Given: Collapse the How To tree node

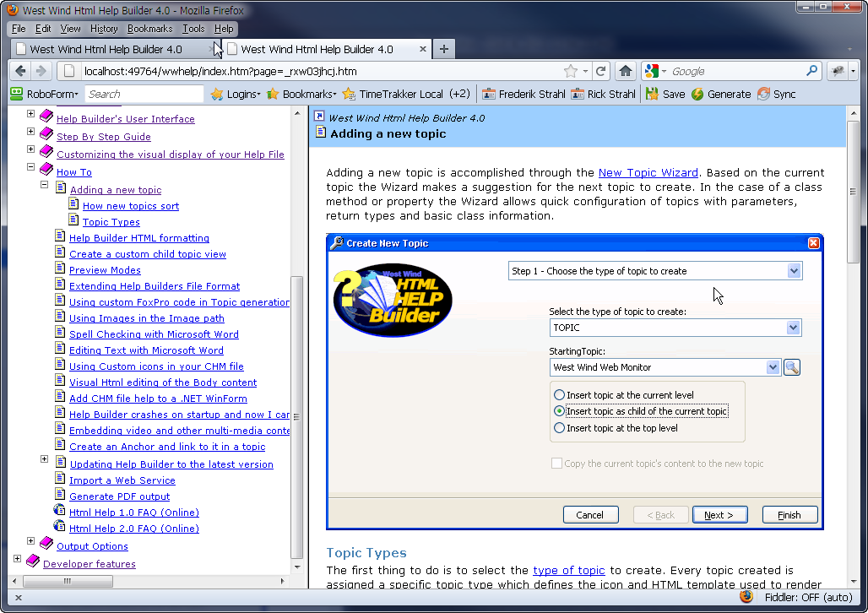Looking at the screenshot, I should tap(31, 167).
